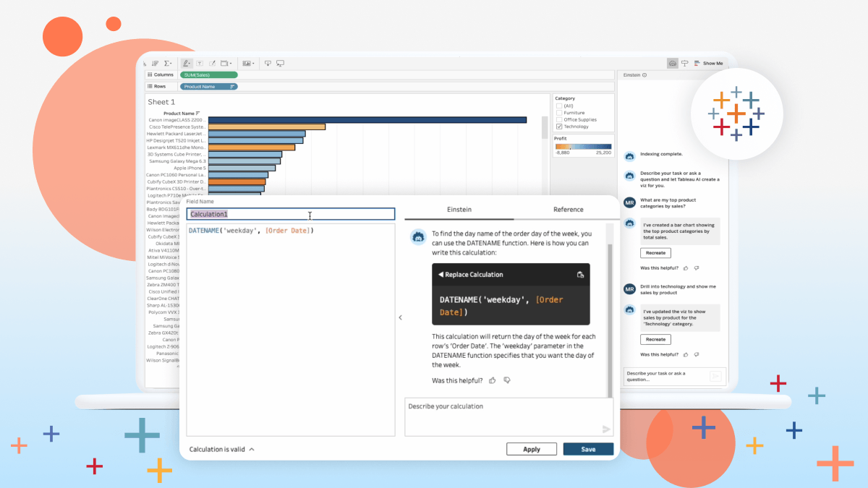Image resolution: width=868 pixels, height=488 pixels.
Task: Collapse the side panel with the left chevron
Action: pos(400,317)
